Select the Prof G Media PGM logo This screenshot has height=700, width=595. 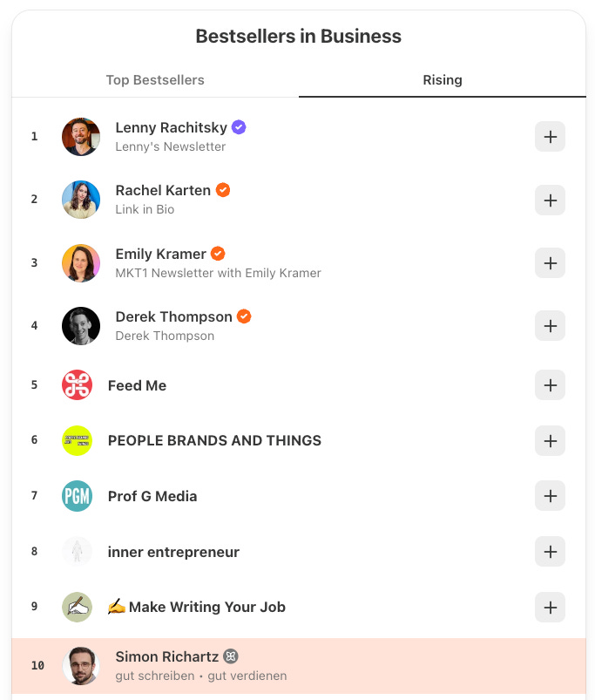(x=77, y=496)
